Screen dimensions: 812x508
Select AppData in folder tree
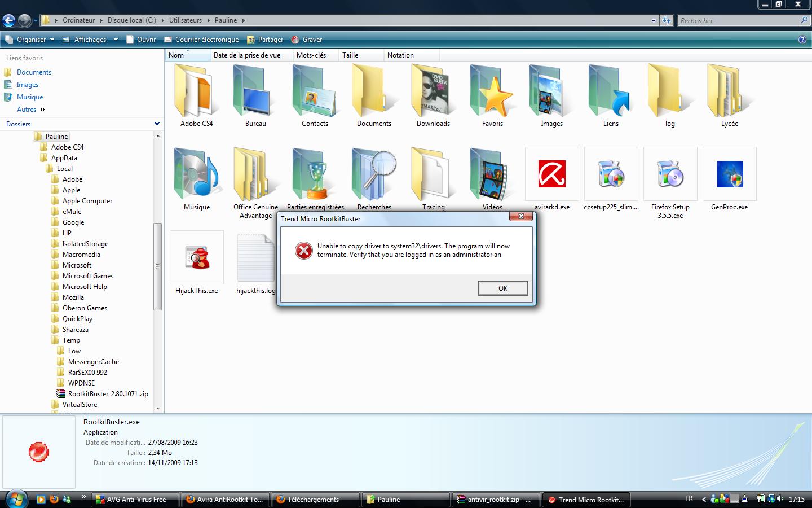[x=64, y=158]
